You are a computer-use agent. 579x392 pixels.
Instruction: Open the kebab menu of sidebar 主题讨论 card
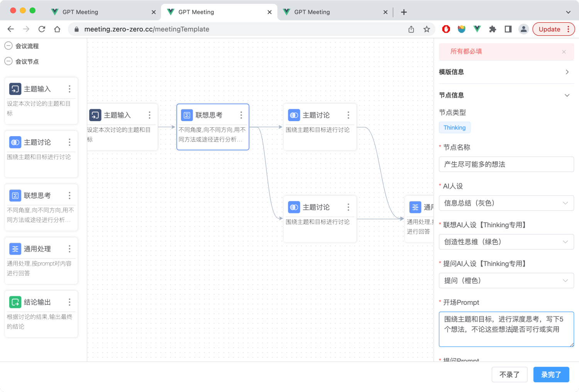tap(69, 142)
